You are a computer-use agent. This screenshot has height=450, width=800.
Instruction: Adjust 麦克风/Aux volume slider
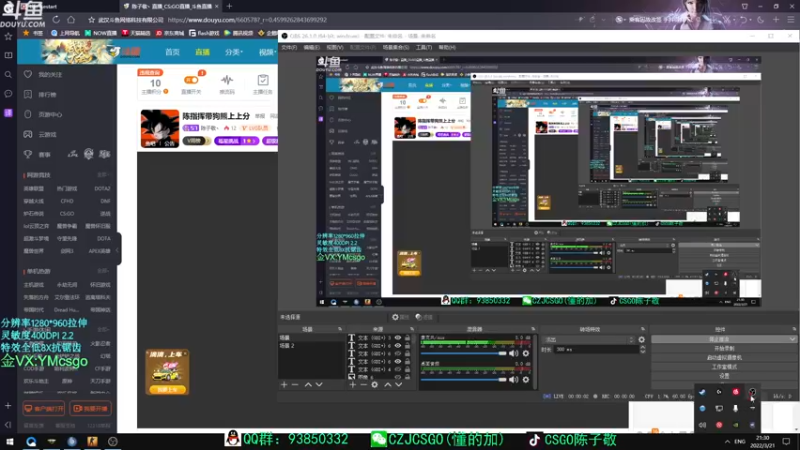pos(463,354)
